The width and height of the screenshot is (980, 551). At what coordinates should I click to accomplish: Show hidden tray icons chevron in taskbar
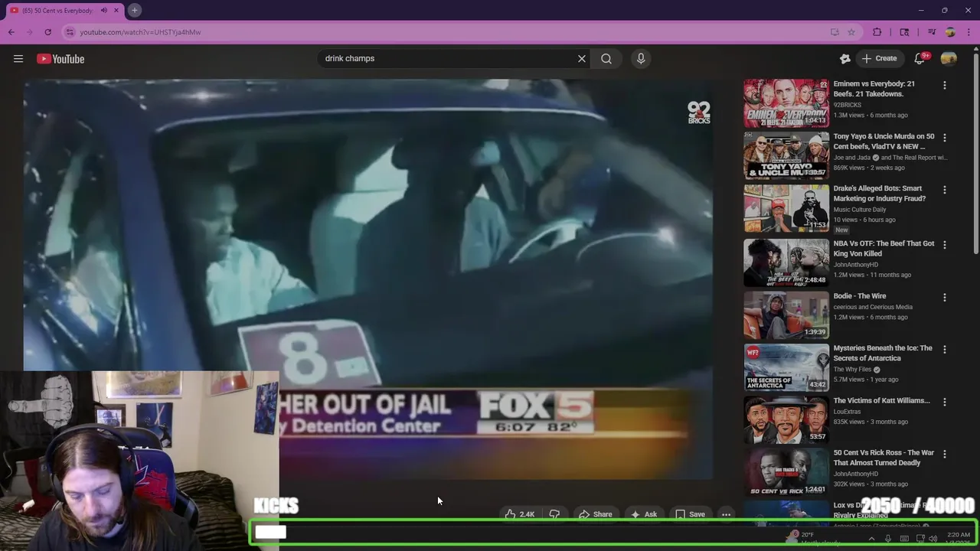point(871,539)
